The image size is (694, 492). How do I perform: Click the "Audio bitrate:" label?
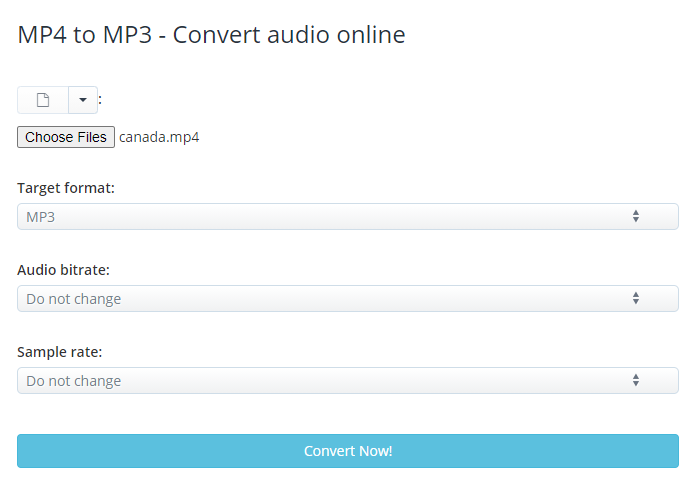[x=63, y=270]
